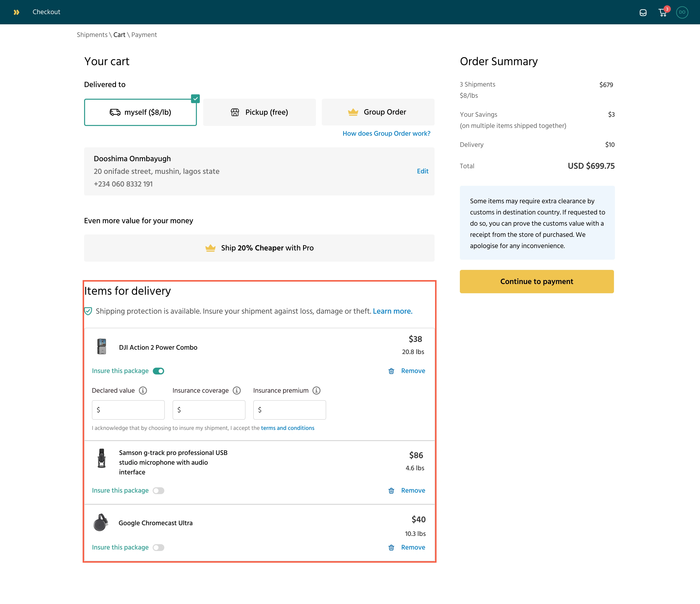This screenshot has width=700, height=604.
Task: Click the DJI Action 2 product thumbnail
Action: coord(102,346)
